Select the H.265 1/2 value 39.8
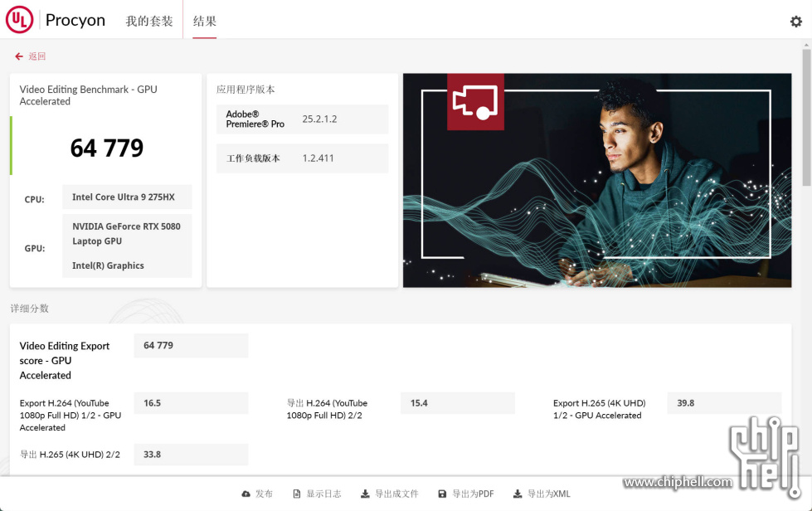Image resolution: width=812 pixels, height=511 pixels. (686, 403)
